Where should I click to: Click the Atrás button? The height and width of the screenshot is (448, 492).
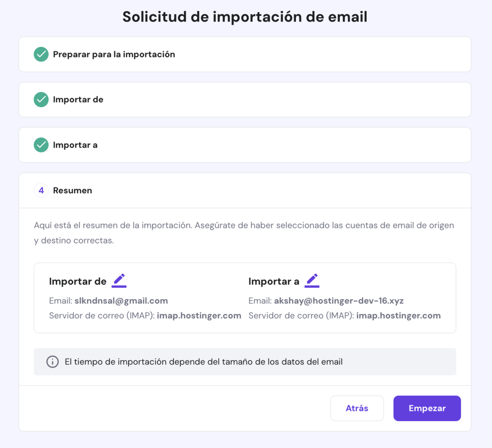tap(357, 408)
